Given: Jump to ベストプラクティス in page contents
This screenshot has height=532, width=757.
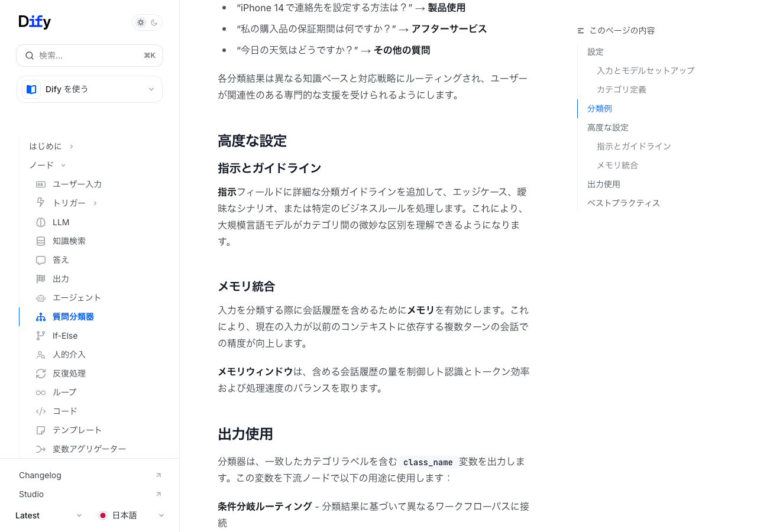Looking at the screenshot, I should coord(623,203).
